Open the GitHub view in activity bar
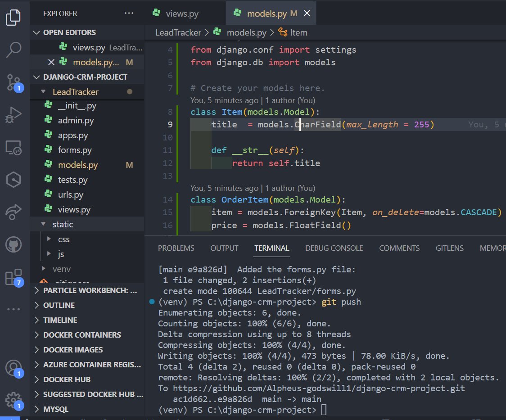The image size is (506, 420). [x=13, y=244]
